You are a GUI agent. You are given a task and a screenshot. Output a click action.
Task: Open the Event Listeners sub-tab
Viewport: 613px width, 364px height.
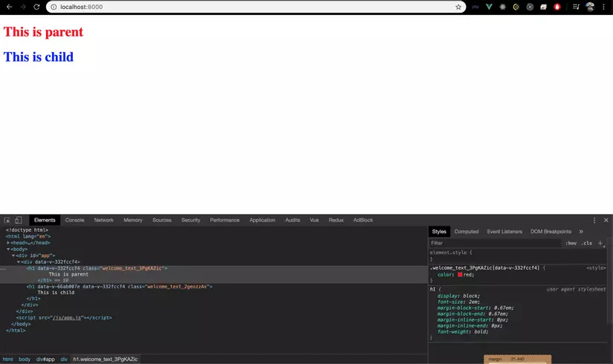[x=505, y=232]
